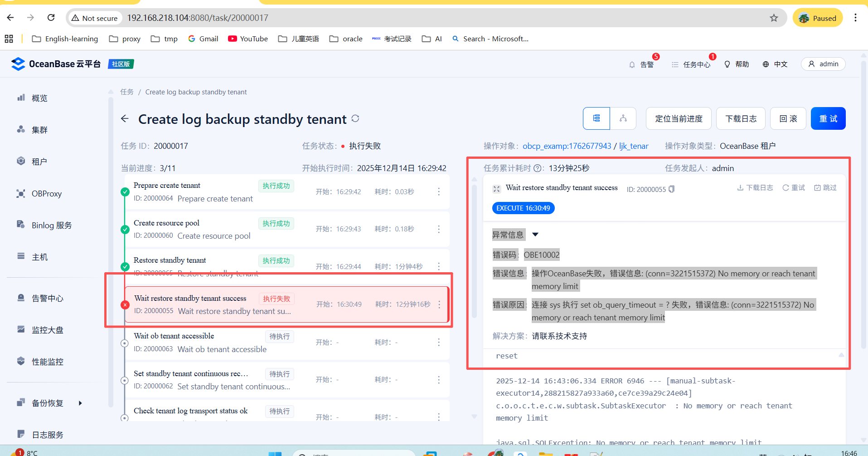Collapse the 异常信息 section arrow
This screenshot has width=868, height=456.
click(535, 235)
